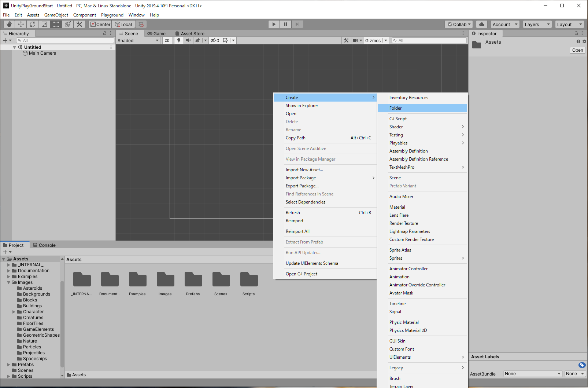Open the Account dropdown
This screenshot has height=388, width=588.
click(505, 24)
